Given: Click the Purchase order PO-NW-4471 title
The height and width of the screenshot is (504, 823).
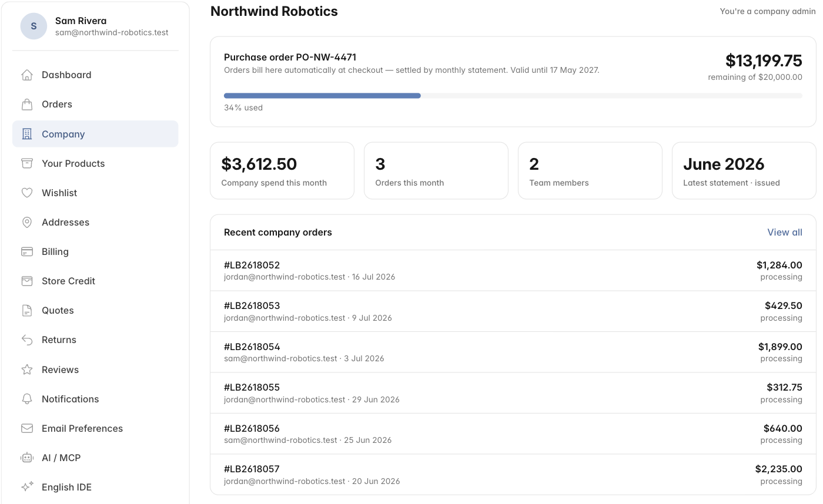Looking at the screenshot, I should pyautogui.click(x=290, y=57).
